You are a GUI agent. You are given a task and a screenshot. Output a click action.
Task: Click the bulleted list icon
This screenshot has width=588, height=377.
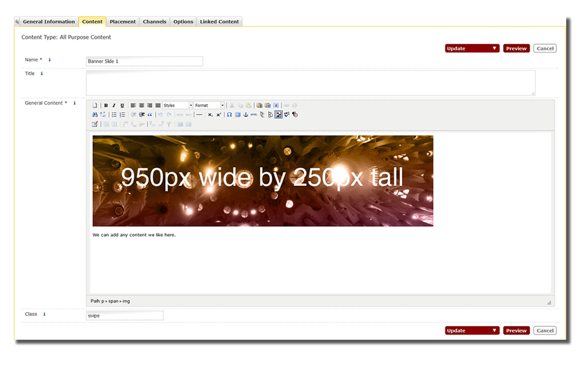pyautogui.click(x=114, y=115)
